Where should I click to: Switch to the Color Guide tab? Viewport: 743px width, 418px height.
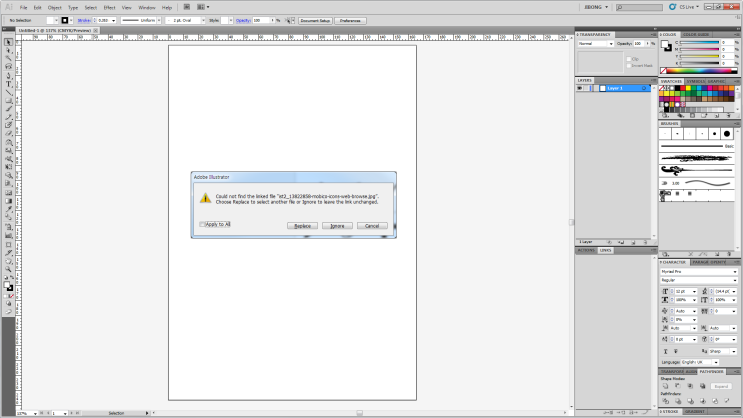click(696, 35)
